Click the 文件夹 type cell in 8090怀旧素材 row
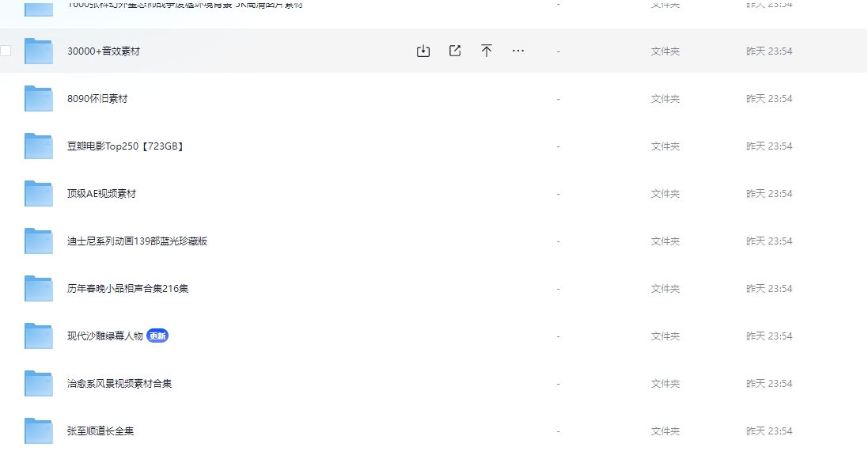The image size is (868, 459). pos(665,99)
